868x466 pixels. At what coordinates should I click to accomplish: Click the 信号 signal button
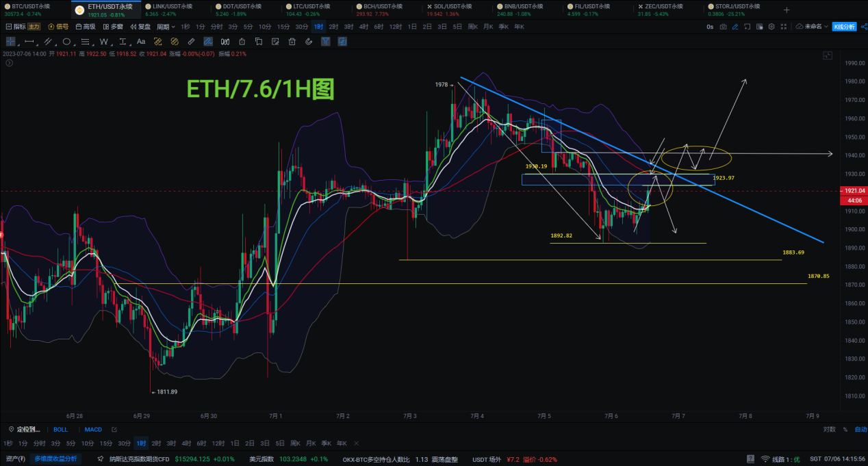pyautogui.click(x=58, y=27)
